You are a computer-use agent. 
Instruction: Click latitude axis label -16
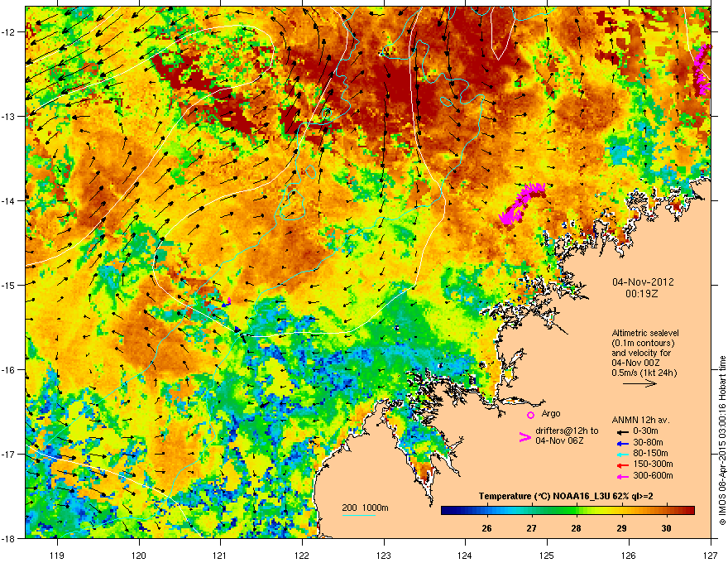[9, 370]
